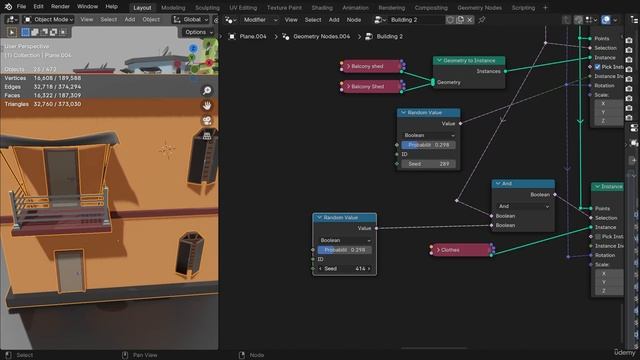Toggle node editor overlay button
The height and width of the screenshot is (360, 640).
click(x=606, y=20)
